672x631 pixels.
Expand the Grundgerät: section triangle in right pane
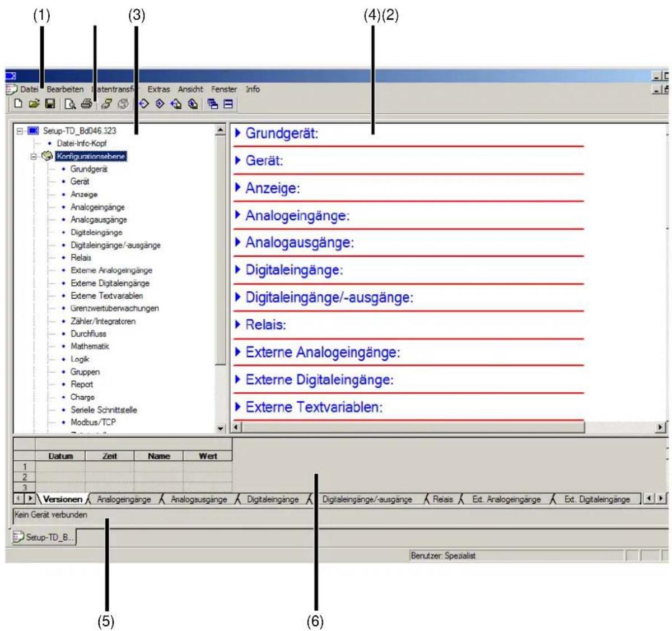(x=238, y=133)
